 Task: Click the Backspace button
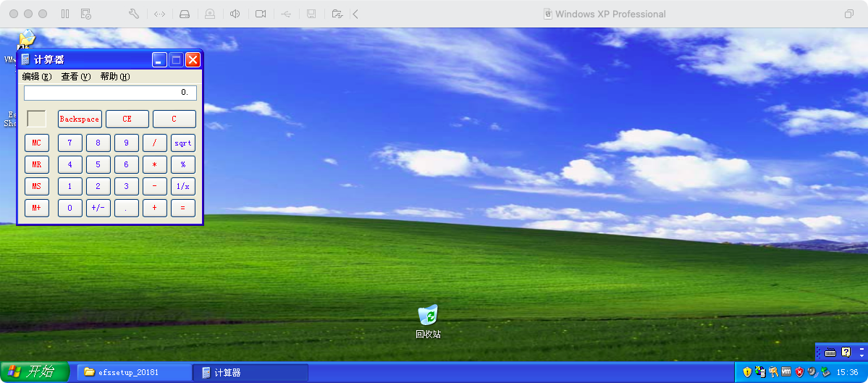pos(79,119)
